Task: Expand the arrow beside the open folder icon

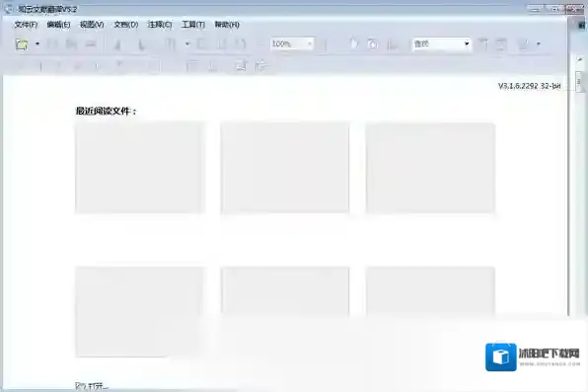Action: pyautogui.click(x=37, y=43)
